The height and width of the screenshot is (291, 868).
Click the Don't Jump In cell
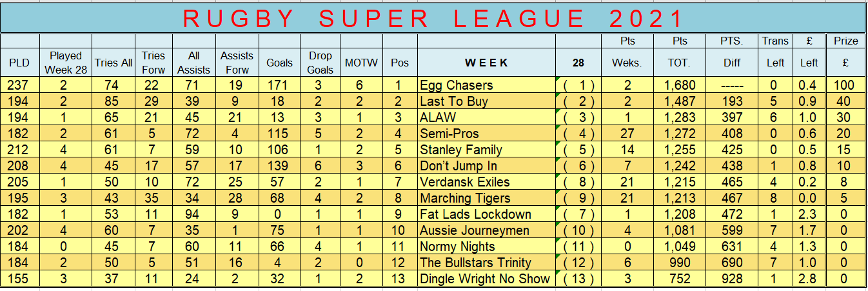486,166
